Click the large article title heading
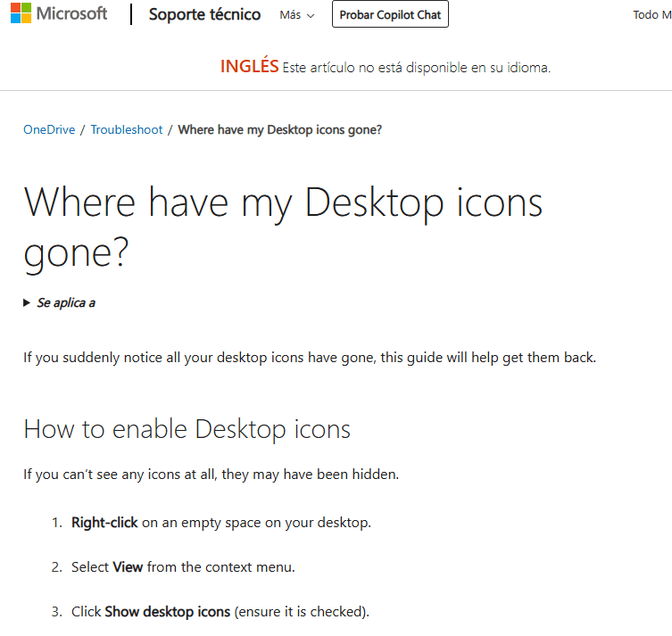 [282, 227]
